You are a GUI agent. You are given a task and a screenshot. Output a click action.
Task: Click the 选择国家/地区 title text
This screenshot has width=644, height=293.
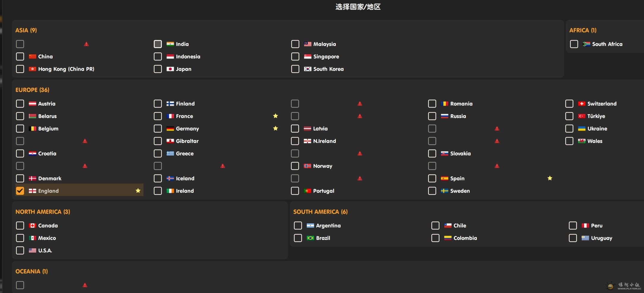[x=358, y=7]
